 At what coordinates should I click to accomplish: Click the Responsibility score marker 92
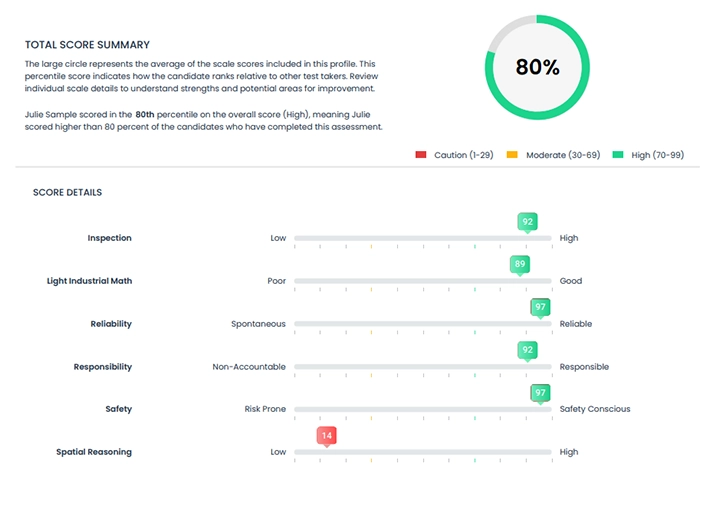coord(527,350)
